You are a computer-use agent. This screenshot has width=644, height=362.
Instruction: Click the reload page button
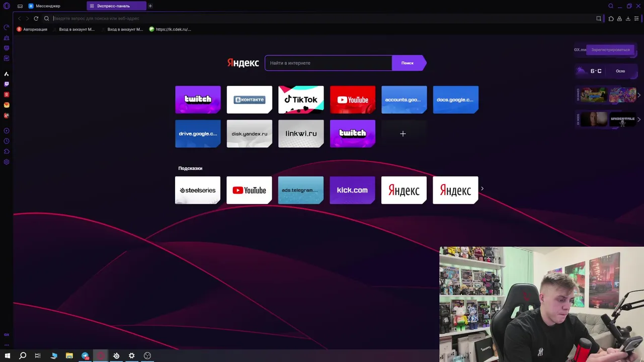36,19
